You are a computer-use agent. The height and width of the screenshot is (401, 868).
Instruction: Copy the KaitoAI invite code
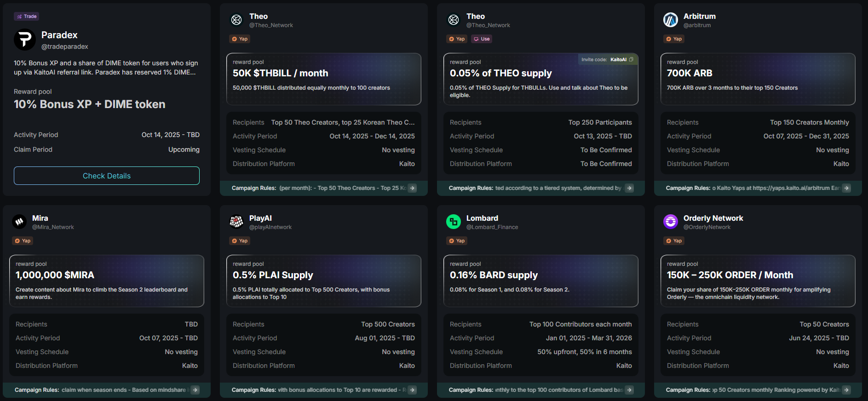point(631,59)
